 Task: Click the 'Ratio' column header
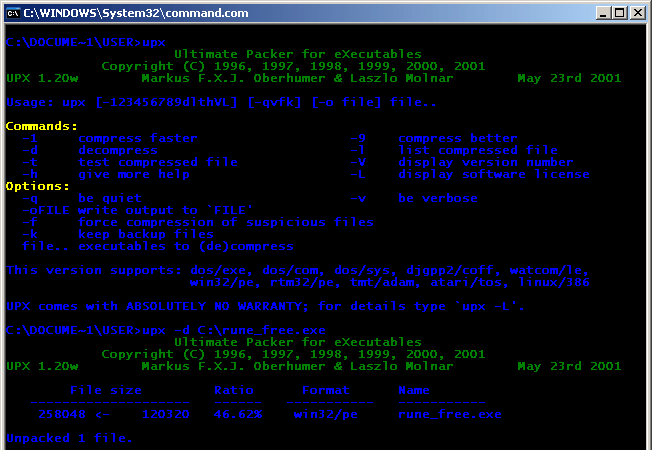[237, 390]
